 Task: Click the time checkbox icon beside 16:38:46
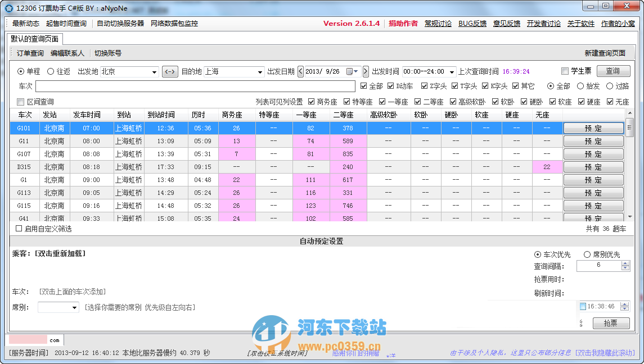tap(582, 307)
